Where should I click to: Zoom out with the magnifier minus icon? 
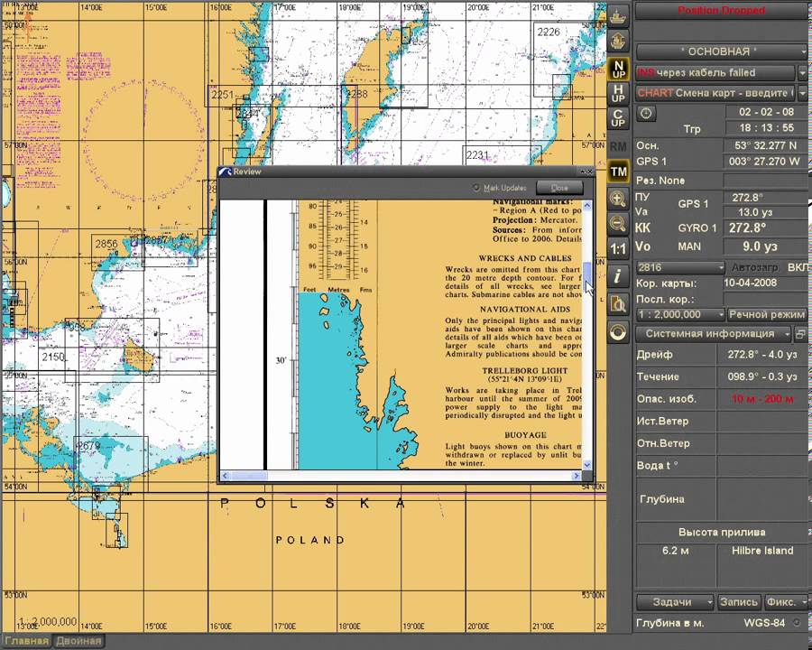tap(618, 224)
